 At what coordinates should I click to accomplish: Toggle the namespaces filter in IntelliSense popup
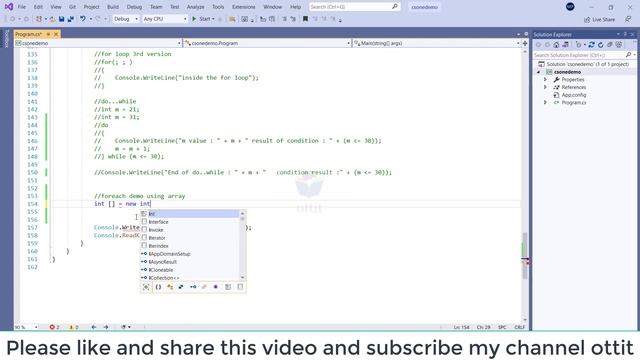[x=158, y=287]
